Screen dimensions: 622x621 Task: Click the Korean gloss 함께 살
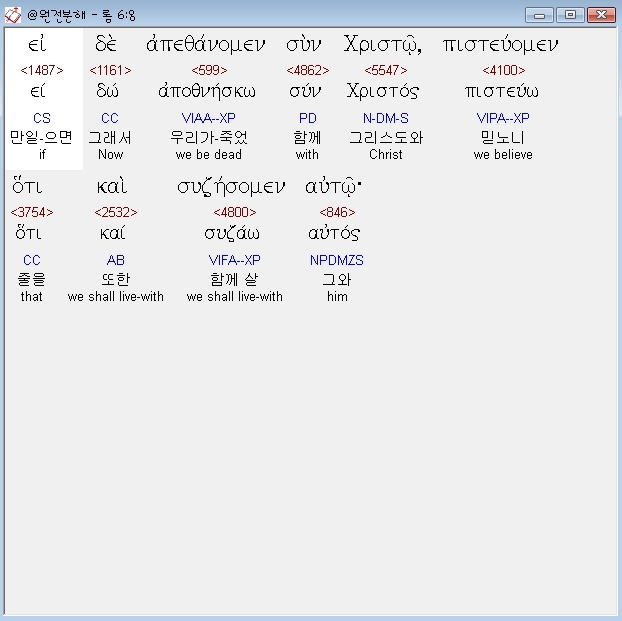[x=234, y=279]
